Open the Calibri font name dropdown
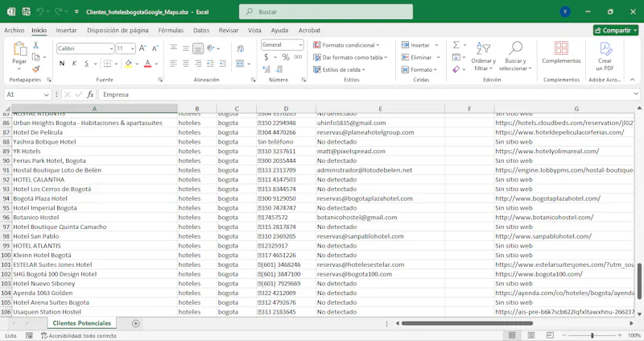The width and height of the screenshot is (644, 341). point(111,48)
